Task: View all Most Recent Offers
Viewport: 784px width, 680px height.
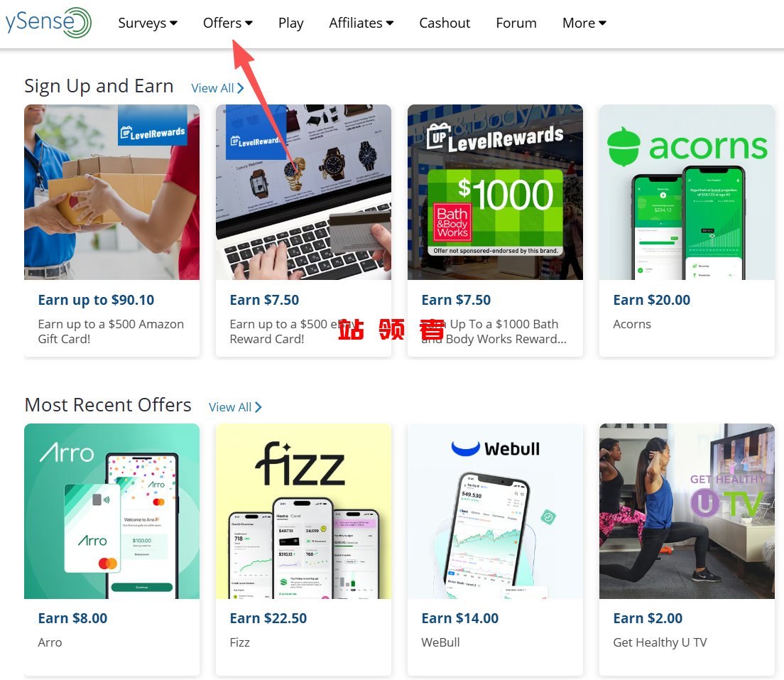Action: 235,407
